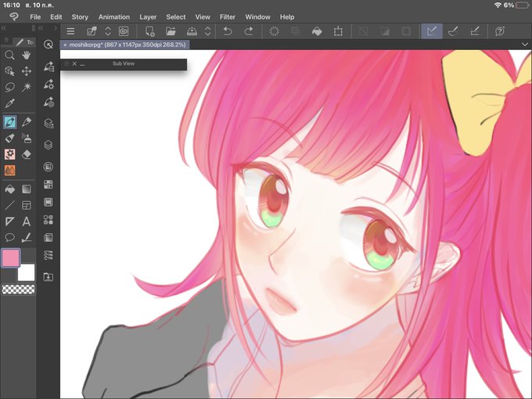Image resolution: width=532 pixels, height=399 pixels.
Task: Click the Fill bucket command icon
Action: pyautogui.click(x=317, y=31)
